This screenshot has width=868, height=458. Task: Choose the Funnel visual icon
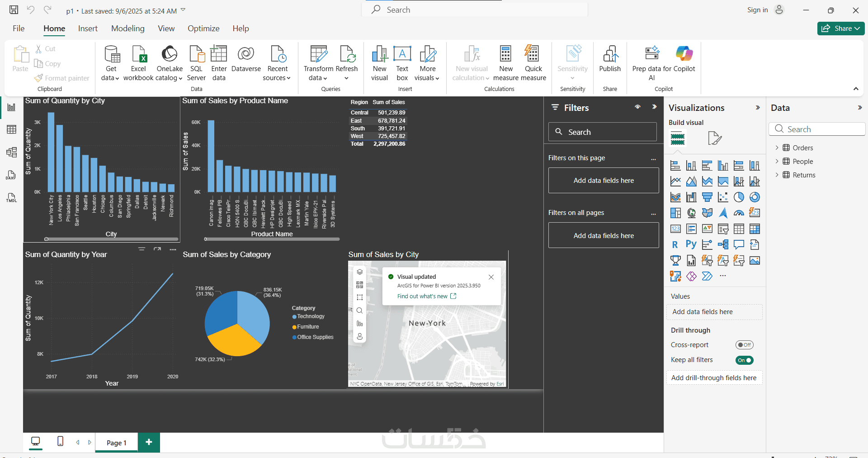[707, 197]
